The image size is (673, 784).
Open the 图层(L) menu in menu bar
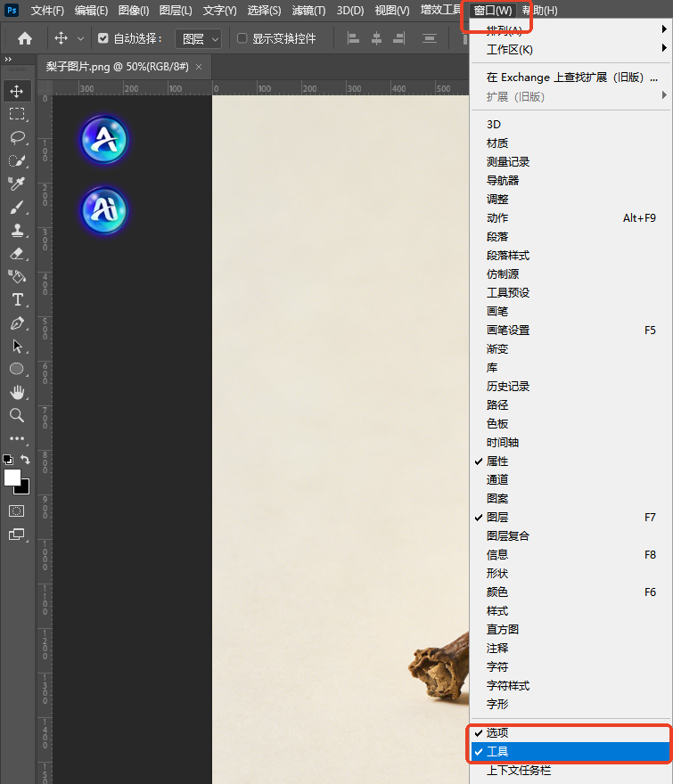point(176,11)
